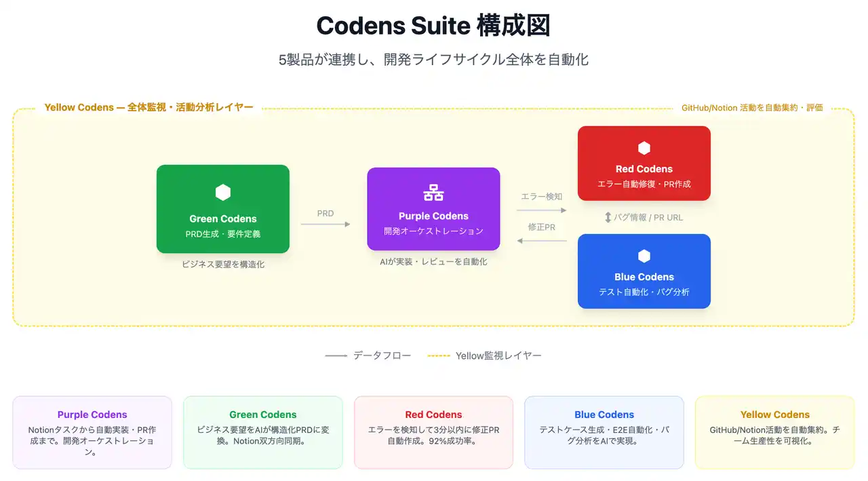Click the GitHub/Notion 活動を自動集約 label
The height and width of the screenshot is (481, 868).
pos(752,107)
